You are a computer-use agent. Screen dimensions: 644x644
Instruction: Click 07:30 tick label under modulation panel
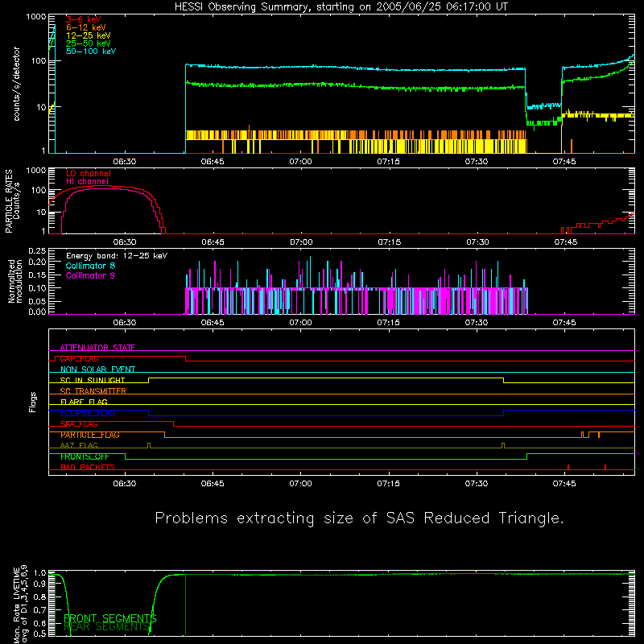(x=477, y=323)
